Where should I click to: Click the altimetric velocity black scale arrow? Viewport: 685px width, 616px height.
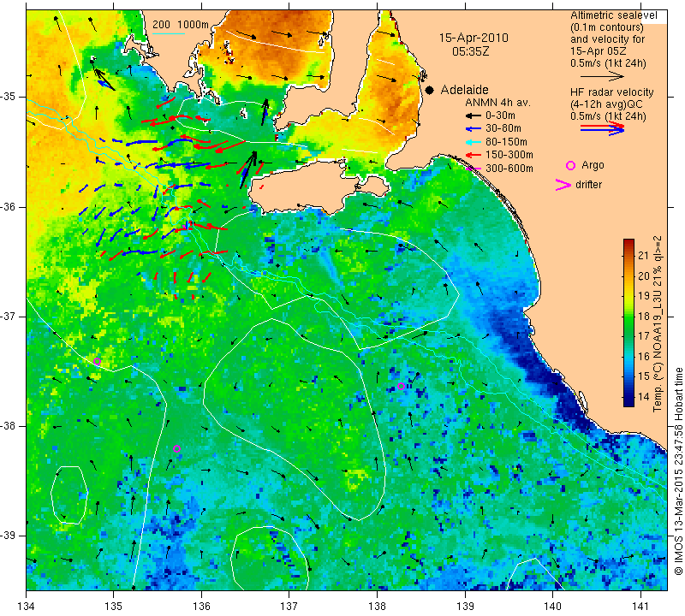[602, 76]
